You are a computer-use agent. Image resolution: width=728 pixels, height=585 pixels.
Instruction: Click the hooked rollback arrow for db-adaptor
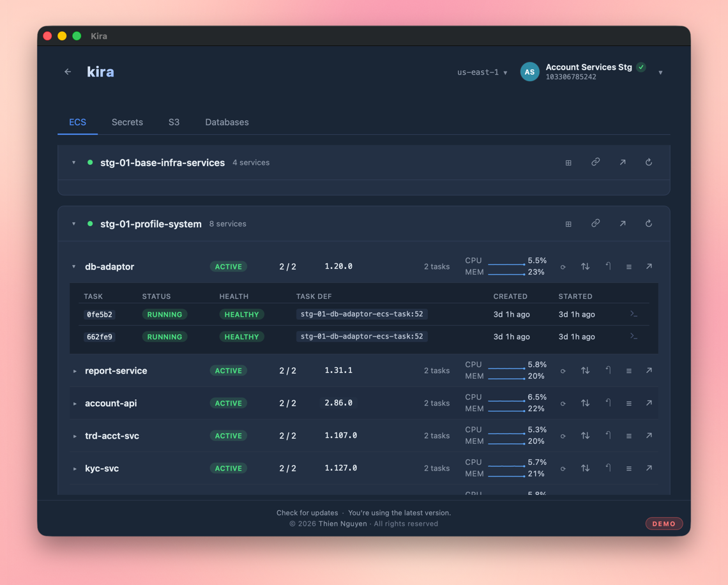(x=608, y=266)
